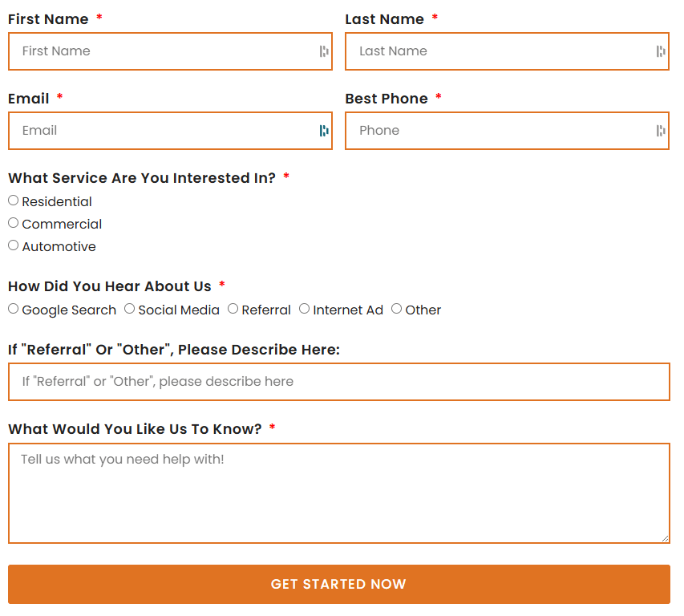Select the Other radio button
This screenshot has width=684, height=616.
[x=397, y=309]
